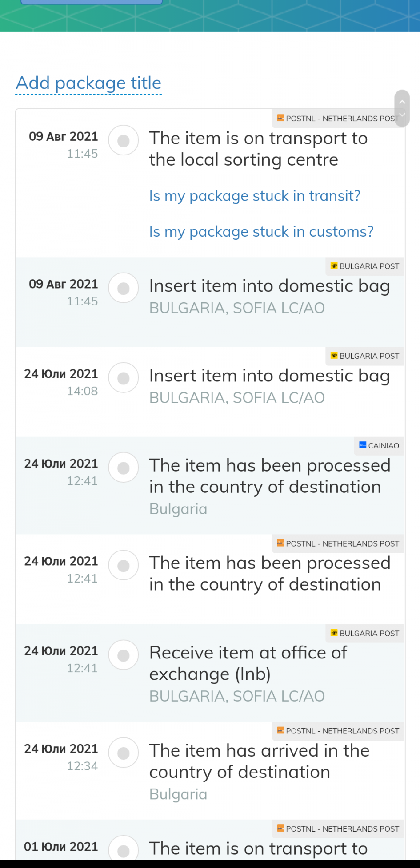Image resolution: width=420 pixels, height=868 pixels.
Task: Select the timeline dot for the 14:08 event
Action: pyautogui.click(x=124, y=378)
